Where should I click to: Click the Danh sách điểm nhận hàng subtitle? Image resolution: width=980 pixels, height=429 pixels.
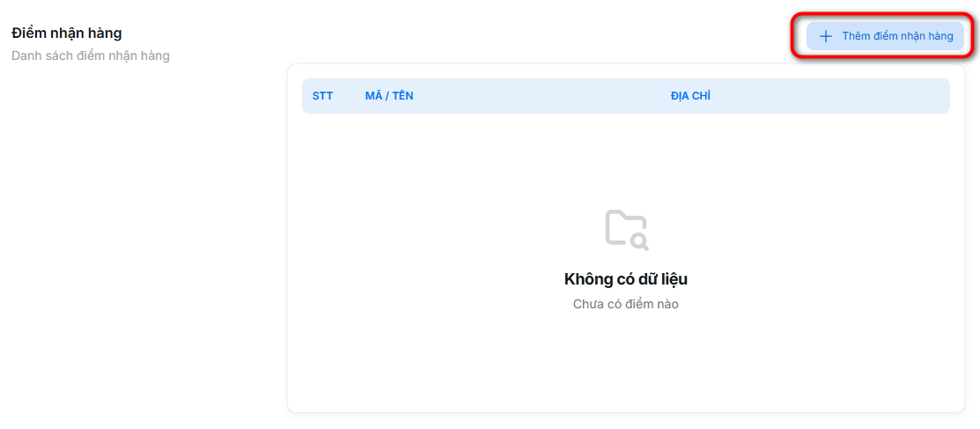point(91,55)
